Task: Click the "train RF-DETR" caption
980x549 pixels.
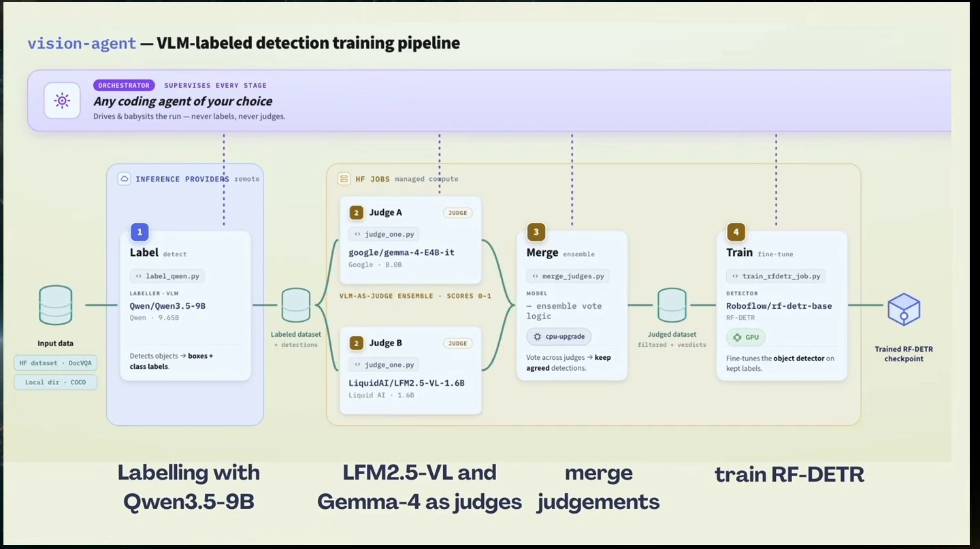Action: click(x=789, y=474)
